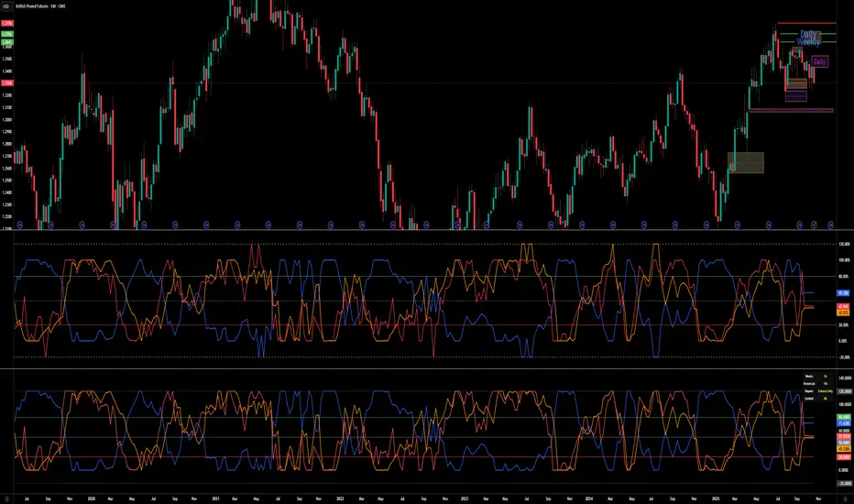Screen dimensions: 854x504
Task: Click the green 80.0000 level label
Action: click(844, 417)
